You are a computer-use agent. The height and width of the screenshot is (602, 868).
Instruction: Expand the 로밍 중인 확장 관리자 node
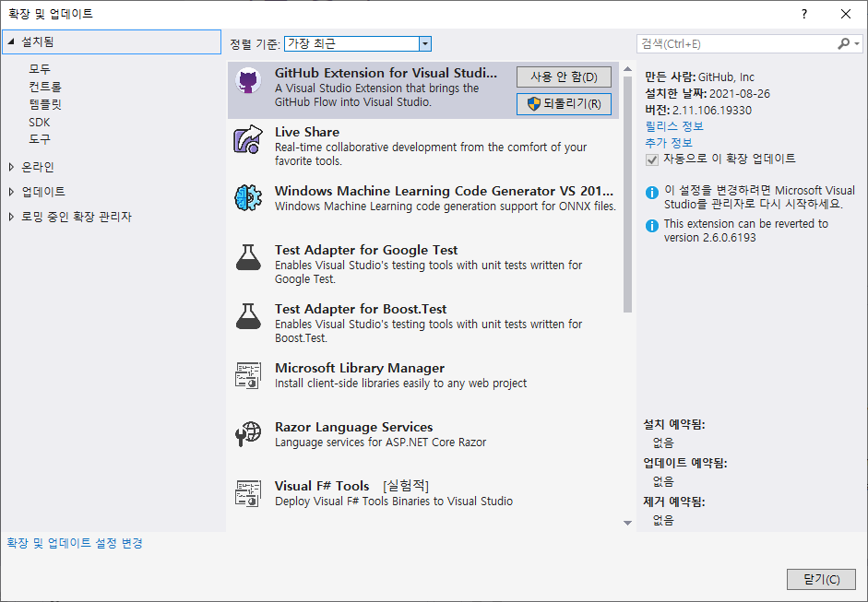11,217
